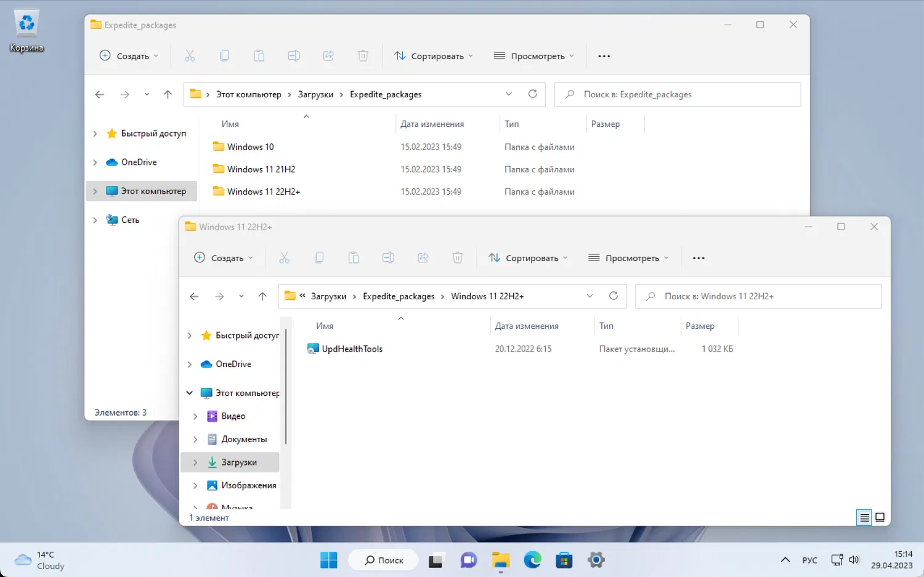
Task: Collapse Этот компьютер node in Windows 11 22H2+ sidebar
Action: pyautogui.click(x=190, y=393)
